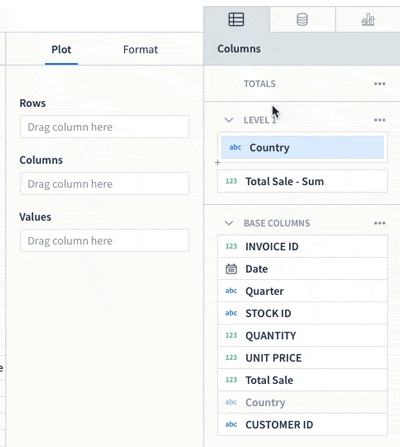Collapse the BASE COLUMNS section chevron
Viewport: 400px width, 447px height.
tap(229, 223)
